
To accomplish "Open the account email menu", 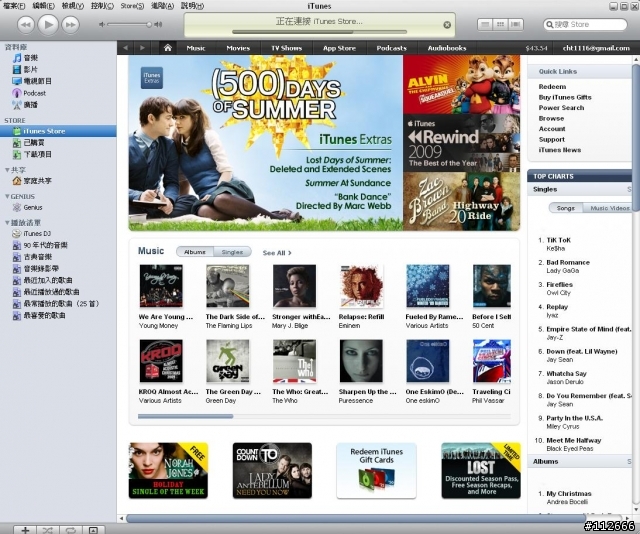I will click(596, 48).
